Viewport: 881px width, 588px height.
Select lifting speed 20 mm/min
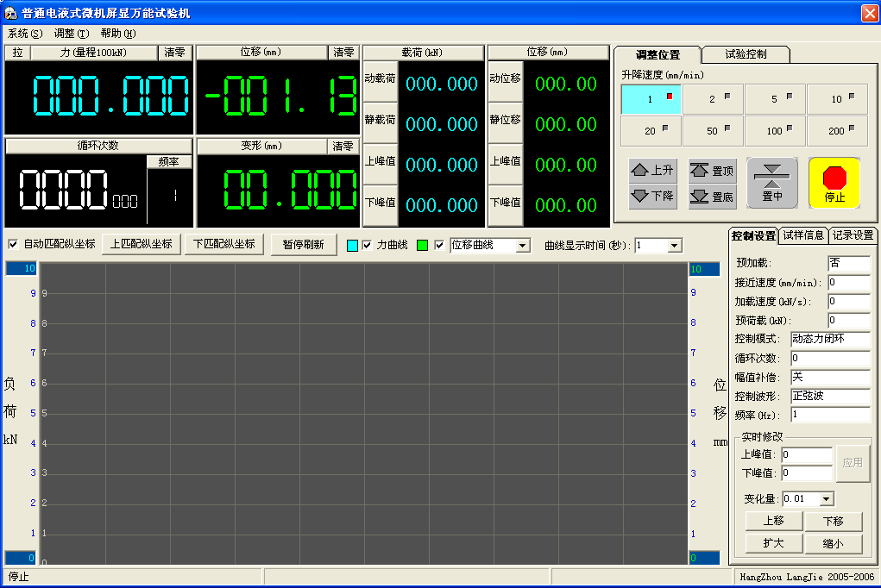651,131
